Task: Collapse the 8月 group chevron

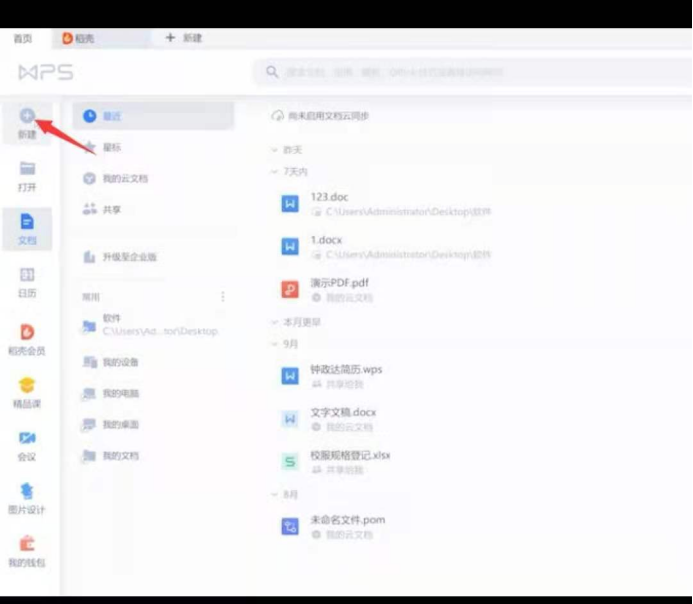Action: (x=274, y=494)
